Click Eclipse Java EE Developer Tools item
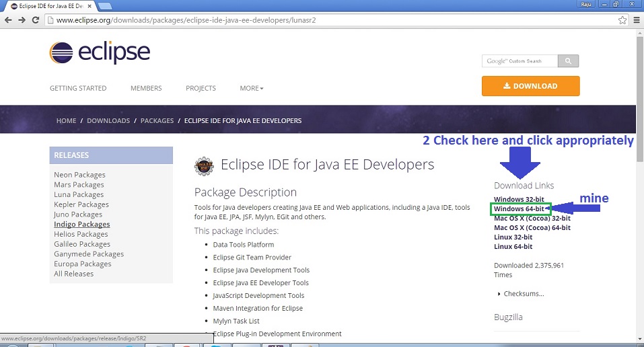This screenshot has height=347, width=644. click(261, 282)
